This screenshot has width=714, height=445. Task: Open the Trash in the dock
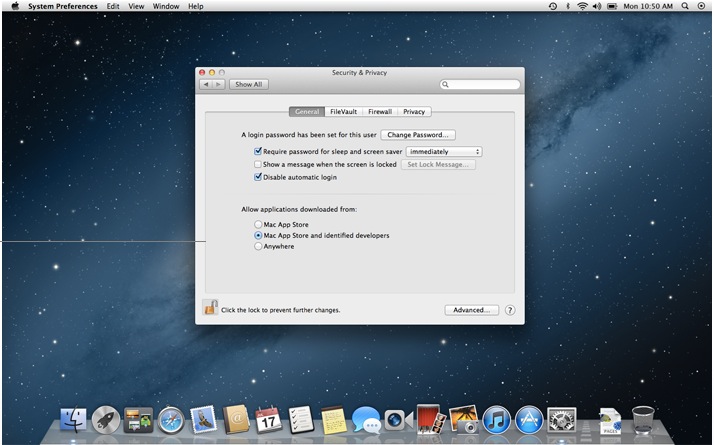pyautogui.click(x=643, y=419)
